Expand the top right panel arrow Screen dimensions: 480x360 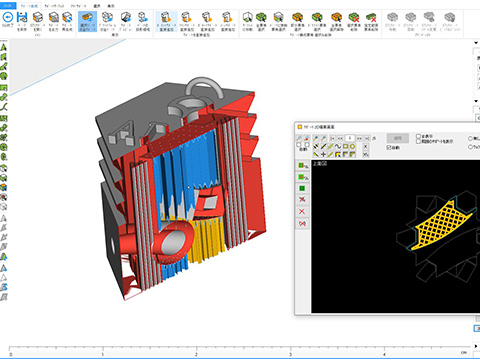476,43
